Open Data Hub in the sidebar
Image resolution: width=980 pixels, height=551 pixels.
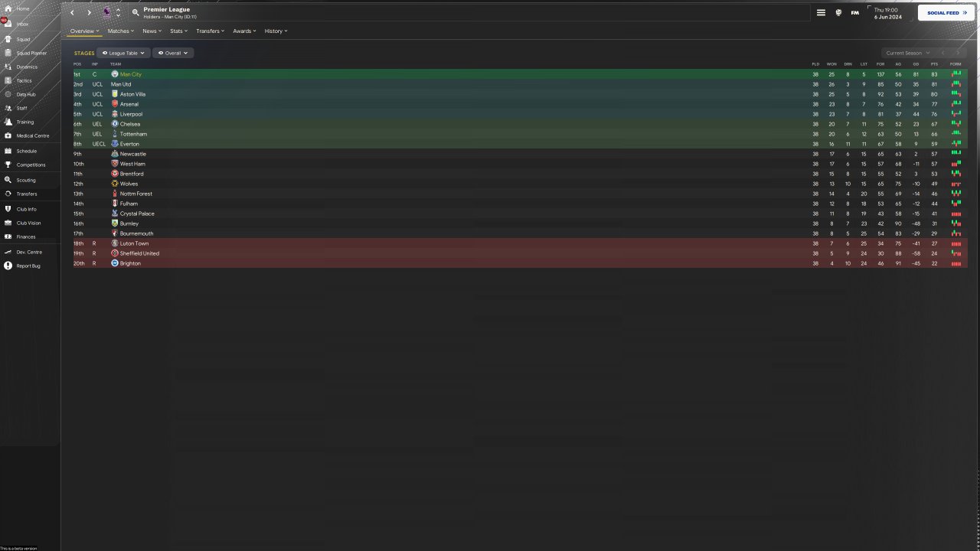click(x=26, y=94)
